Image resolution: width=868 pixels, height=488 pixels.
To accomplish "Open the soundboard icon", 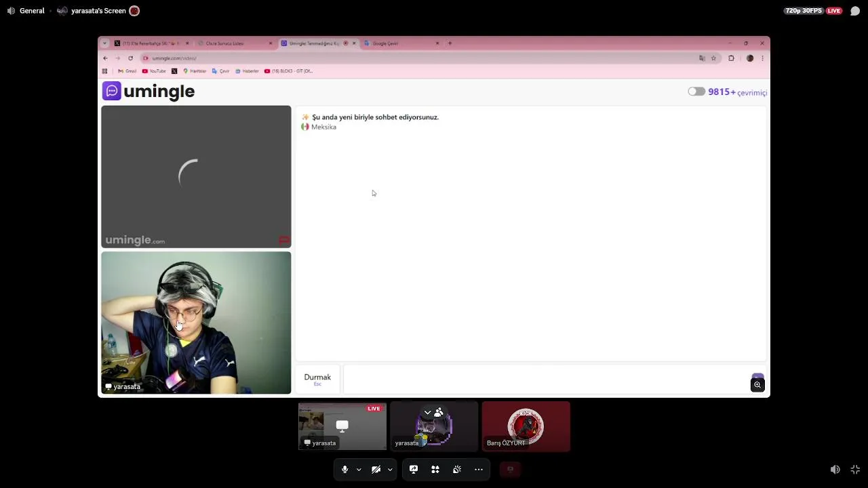I will 457,469.
